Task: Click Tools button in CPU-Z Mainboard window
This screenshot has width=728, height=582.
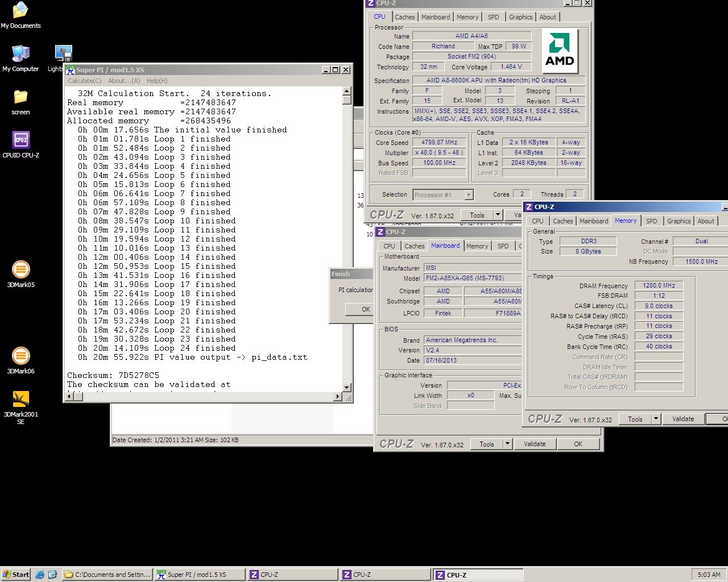Action: 487,444
